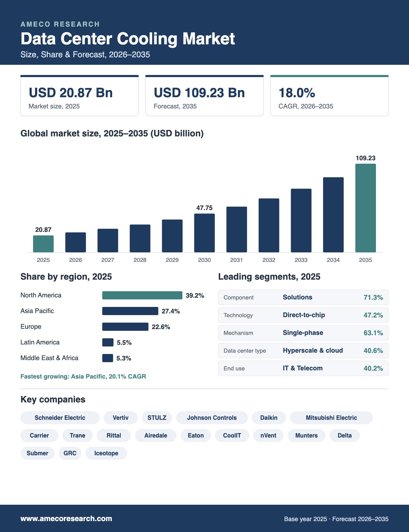Select the 2029 chart bar
The width and height of the screenshot is (409, 532).
172,236
